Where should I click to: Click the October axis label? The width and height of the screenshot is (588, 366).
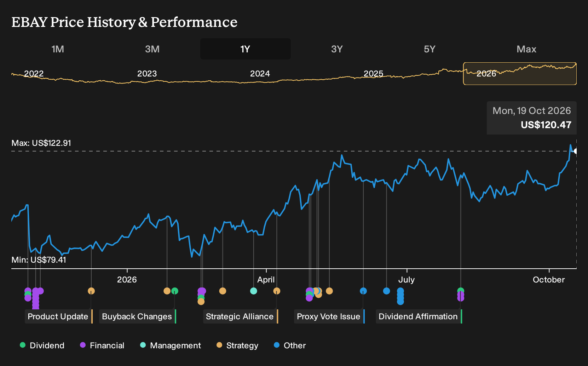pyautogui.click(x=549, y=280)
